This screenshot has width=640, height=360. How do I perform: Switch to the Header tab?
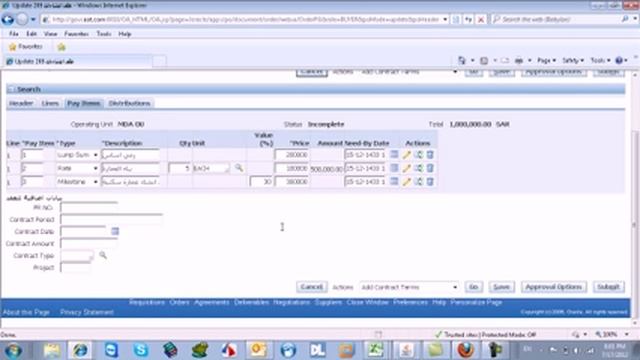coord(21,103)
